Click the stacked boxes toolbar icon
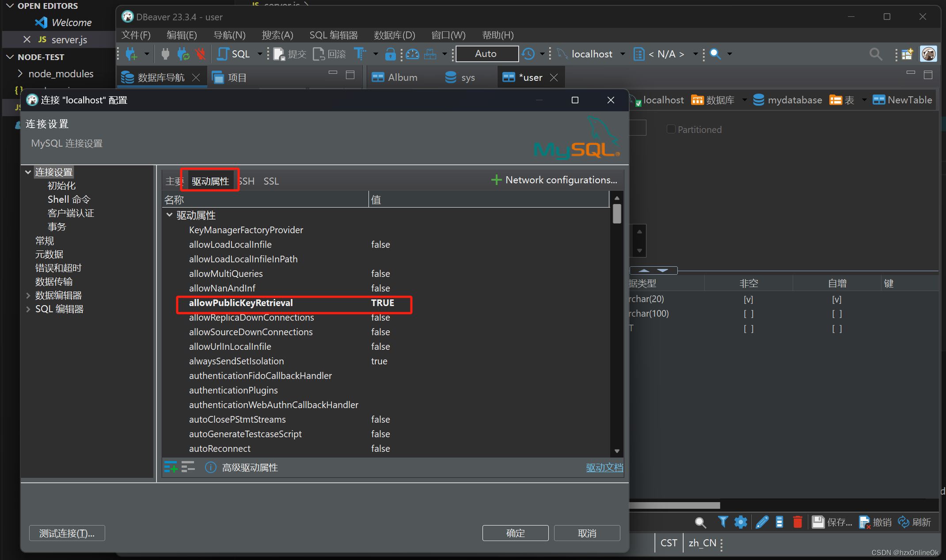 click(430, 54)
